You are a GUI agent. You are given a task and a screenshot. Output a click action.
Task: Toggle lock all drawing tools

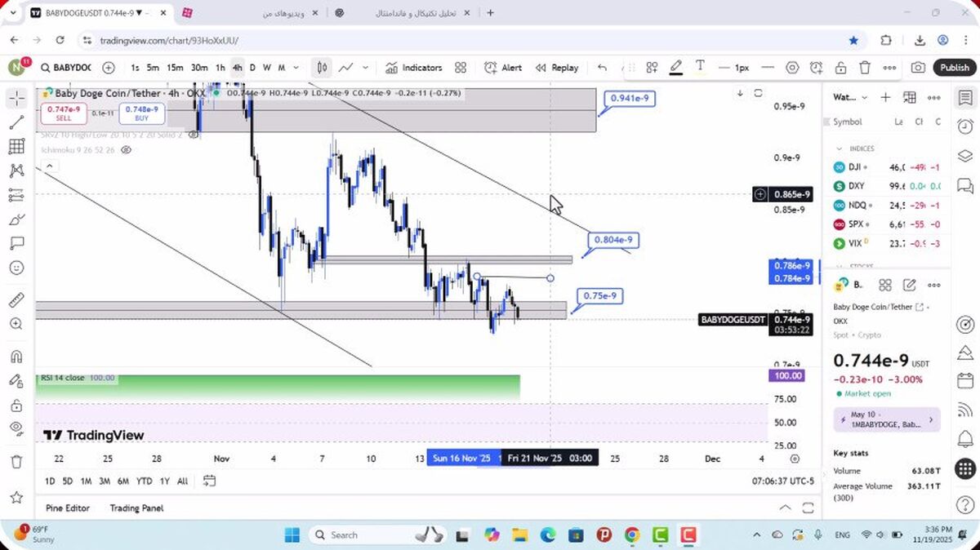pyautogui.click(x=16, y=405)
